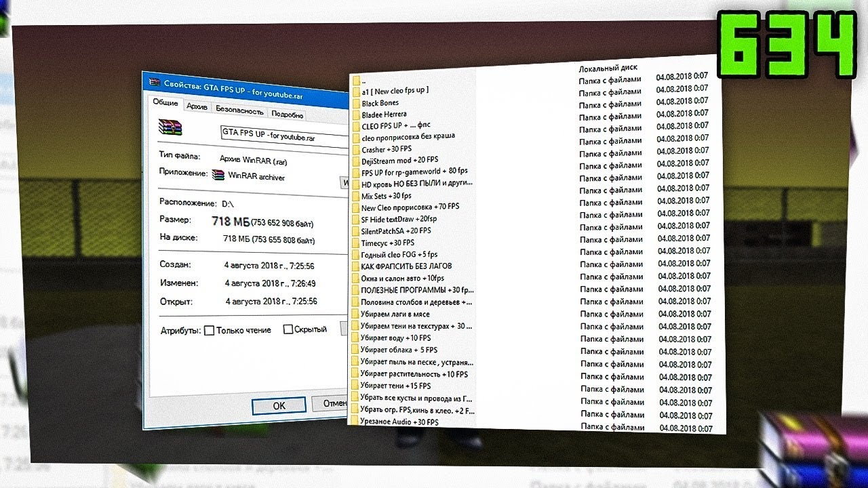
Task: Click 'ПОЛЕЗНЫЕ ПРОГРАММЫ +30 fp...' folder name
Action: [x=416, y=290]
